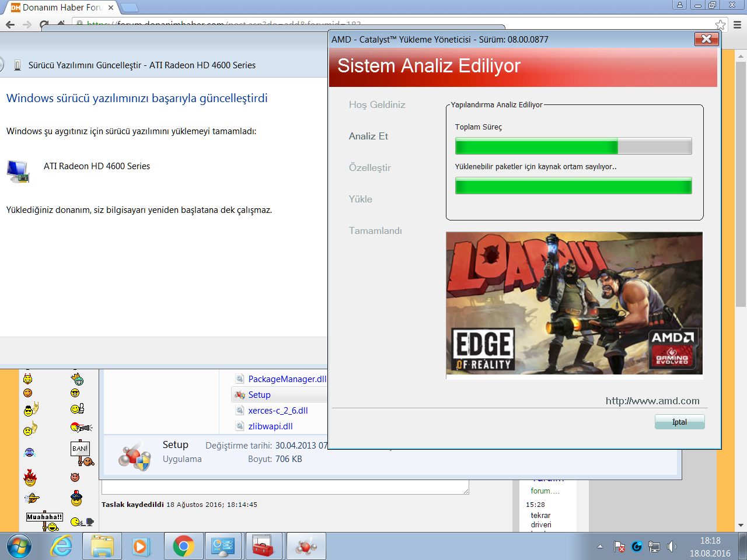Click the browser forward arrow
This screenshot has width=747, height=560.
27,24
